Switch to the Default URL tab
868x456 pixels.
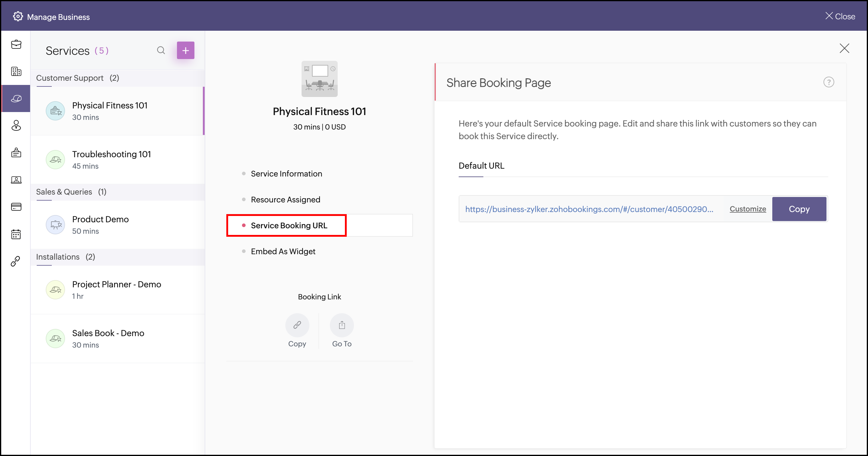[481, 166]
